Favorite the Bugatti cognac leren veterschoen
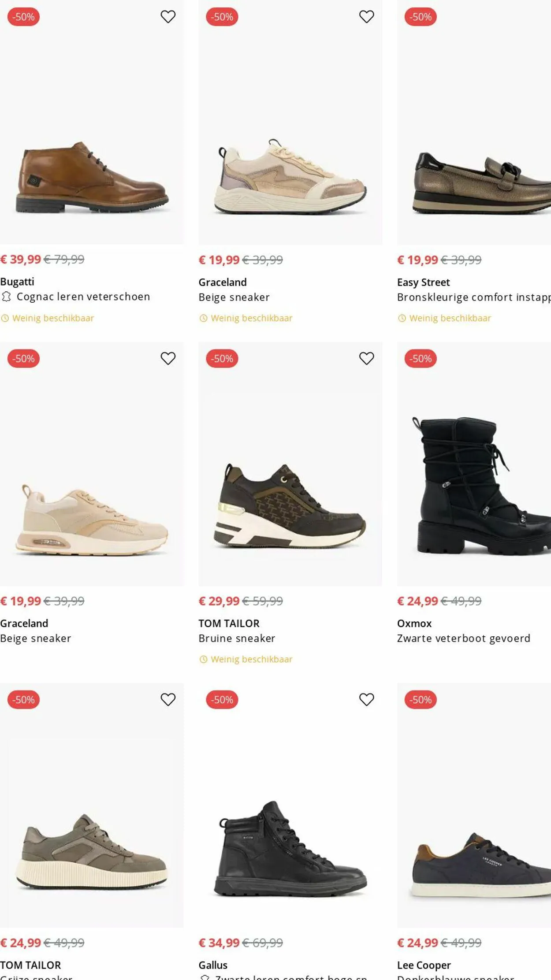The height and width of the screenshot is (980, 551). tap(168, 17)
